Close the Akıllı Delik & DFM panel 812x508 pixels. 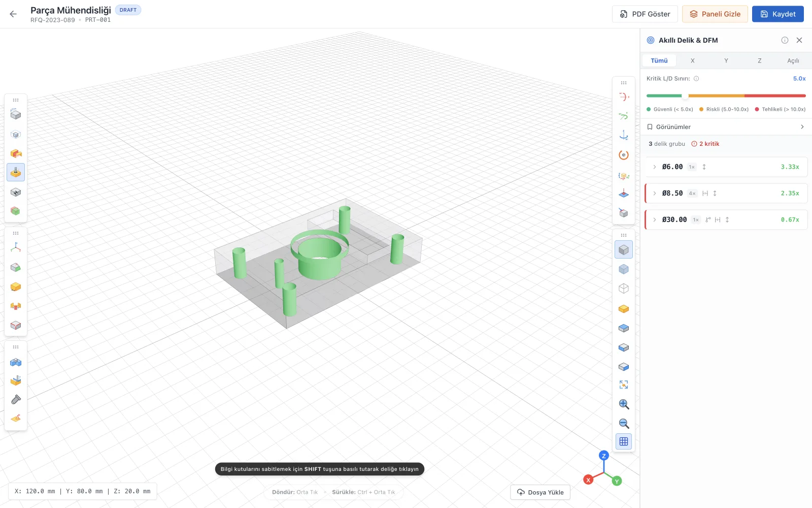799,40
